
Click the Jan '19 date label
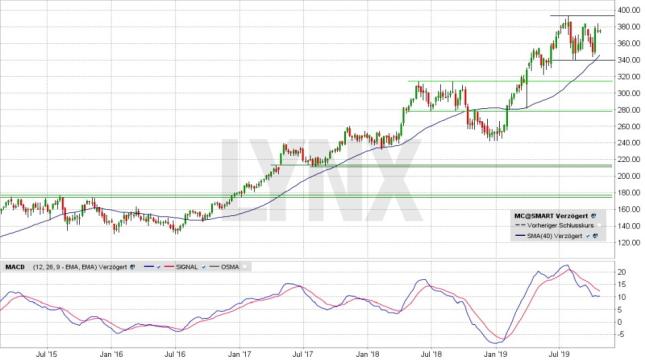(496, 354)
